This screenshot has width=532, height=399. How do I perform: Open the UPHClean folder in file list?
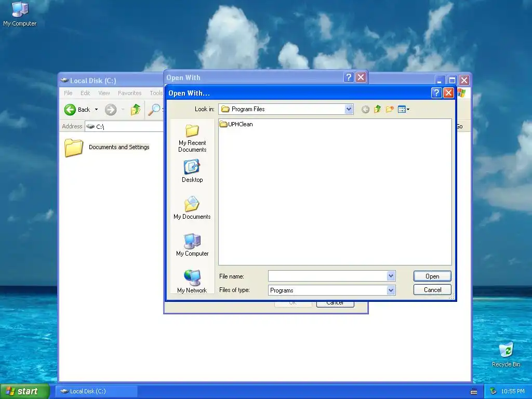point(236,124)
